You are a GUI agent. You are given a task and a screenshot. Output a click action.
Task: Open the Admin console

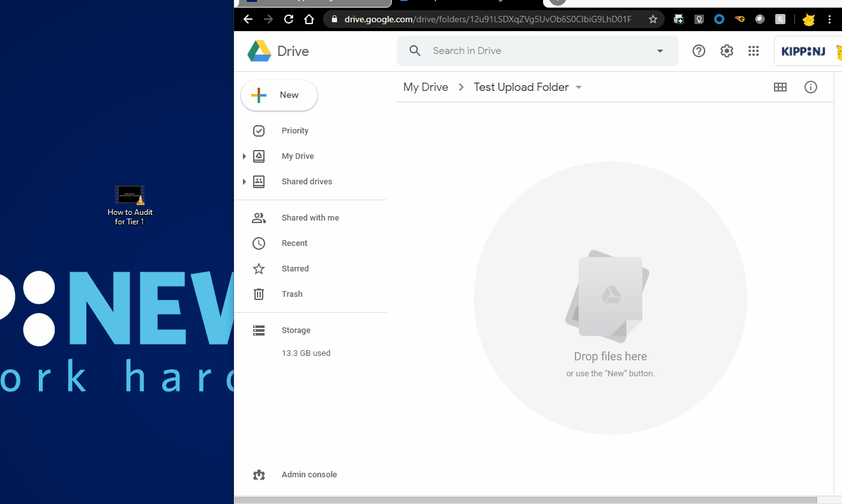[309, 474]
